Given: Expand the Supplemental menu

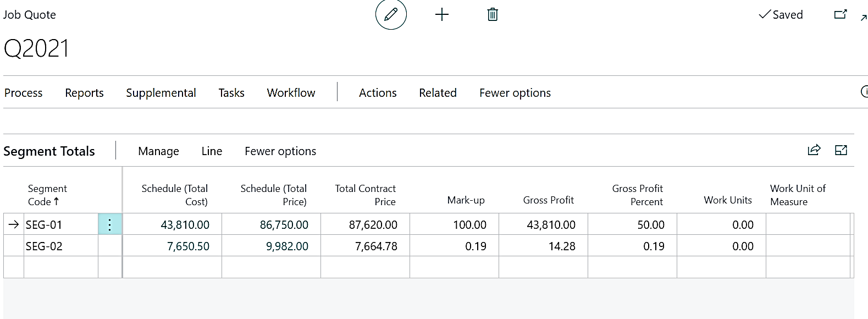Looking at the screenshot, I should (161, 93).
